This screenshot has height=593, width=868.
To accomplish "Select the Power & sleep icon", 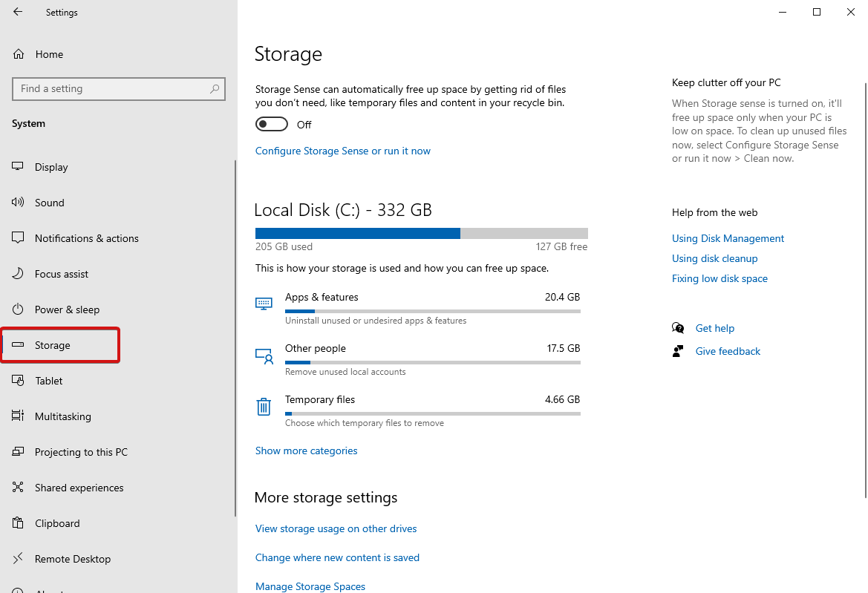I will 17,309.
